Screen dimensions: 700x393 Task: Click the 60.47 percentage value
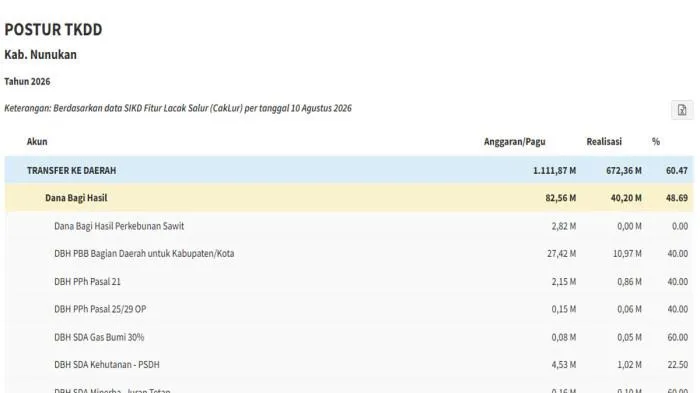pyautogui.click(x=677, y=171)
